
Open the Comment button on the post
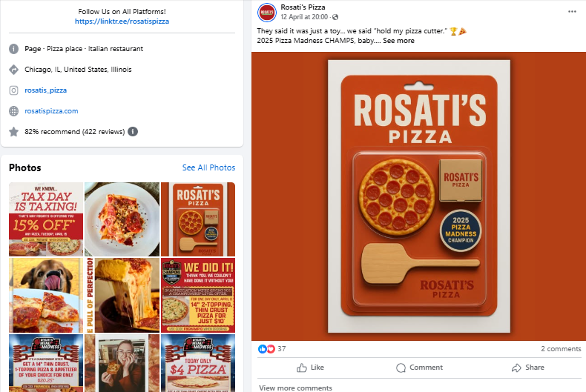(x=419, y=368)
